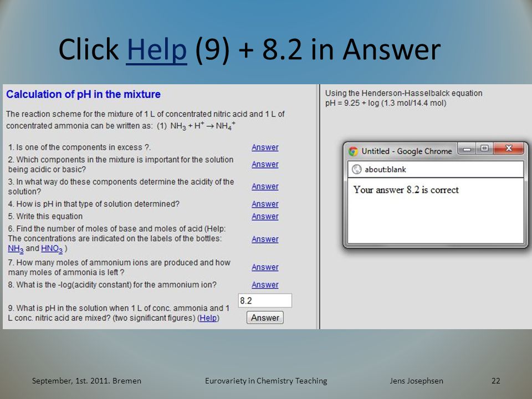Click the 'Calculation of pH in the mixture' heading

84,94
